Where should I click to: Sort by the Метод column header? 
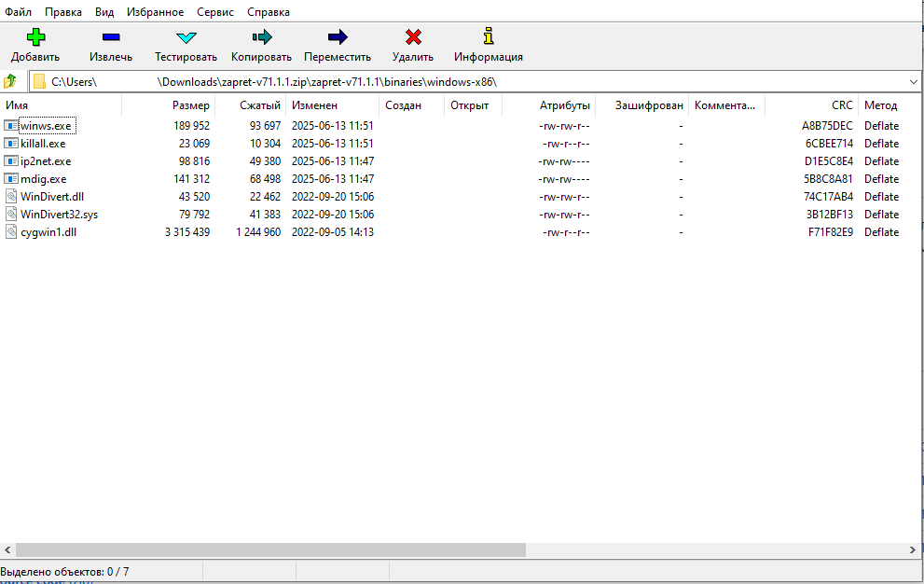[890, 105]
